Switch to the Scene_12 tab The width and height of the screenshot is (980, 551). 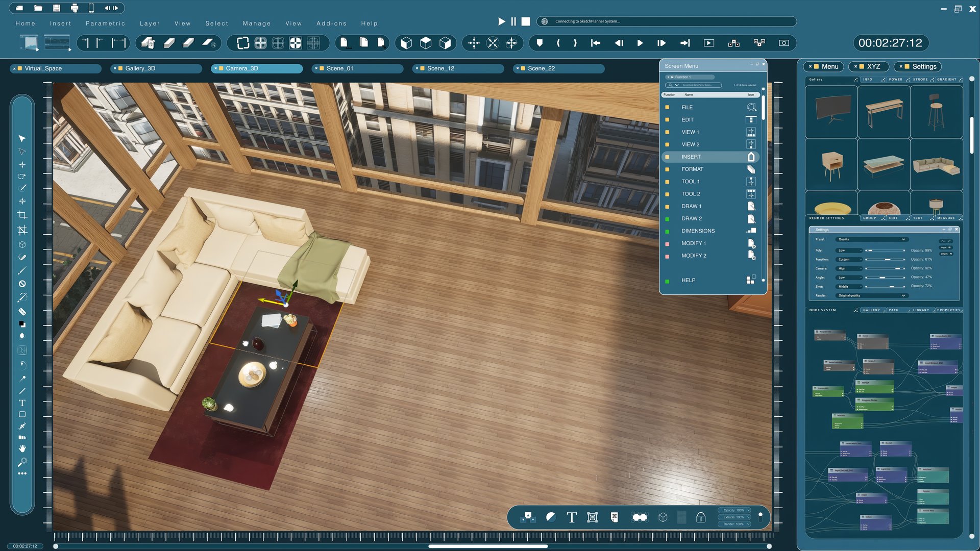point(443,68)
